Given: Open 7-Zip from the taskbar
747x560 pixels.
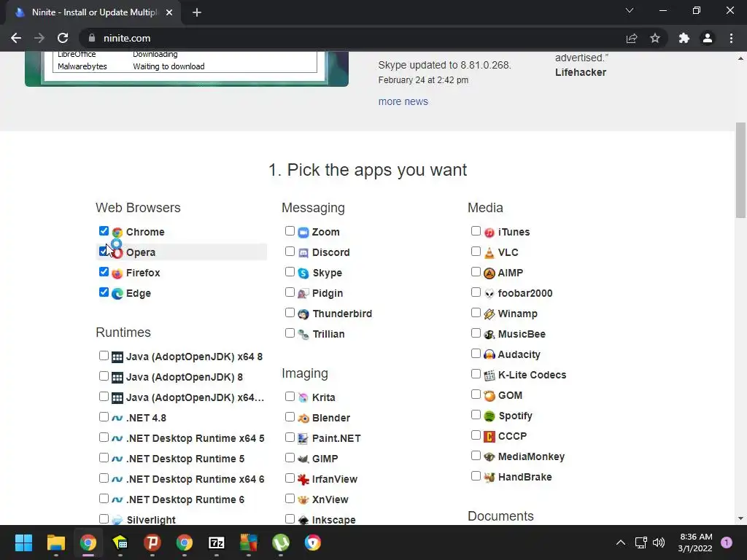Looking at the screenshot, I should point(216,542).
